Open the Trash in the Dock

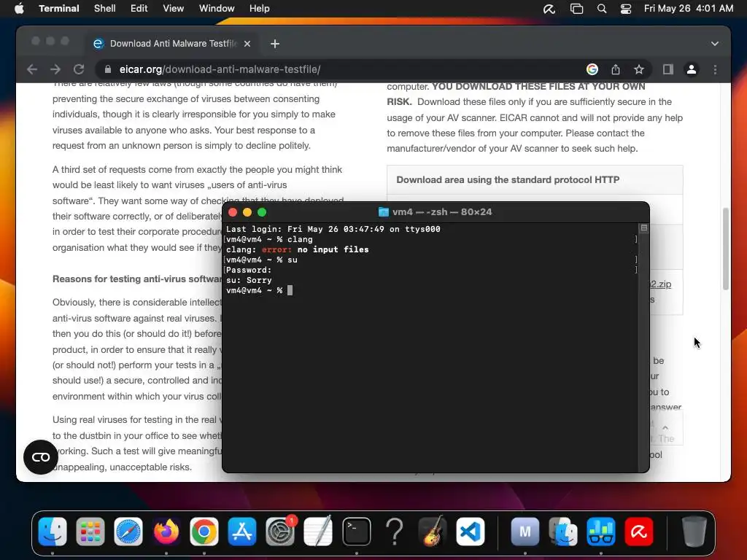click(694, 532)
